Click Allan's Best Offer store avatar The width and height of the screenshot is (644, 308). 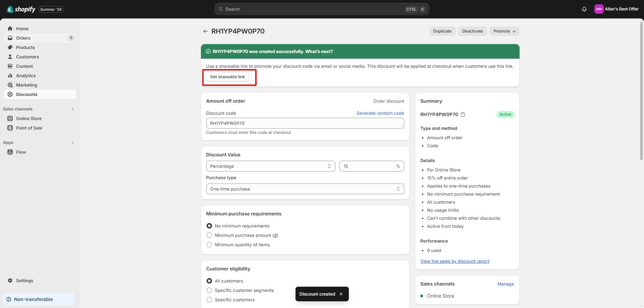pos(599,9)
